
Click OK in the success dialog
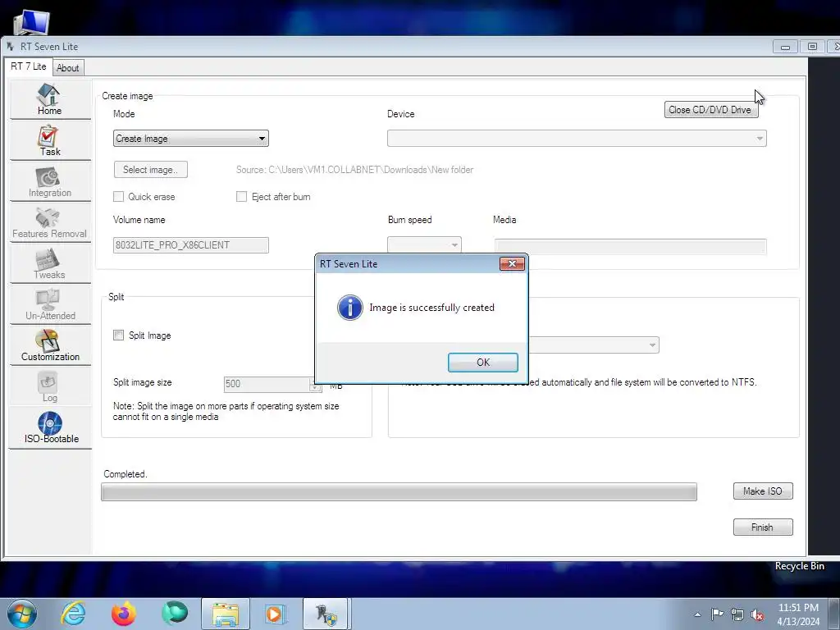482,362
